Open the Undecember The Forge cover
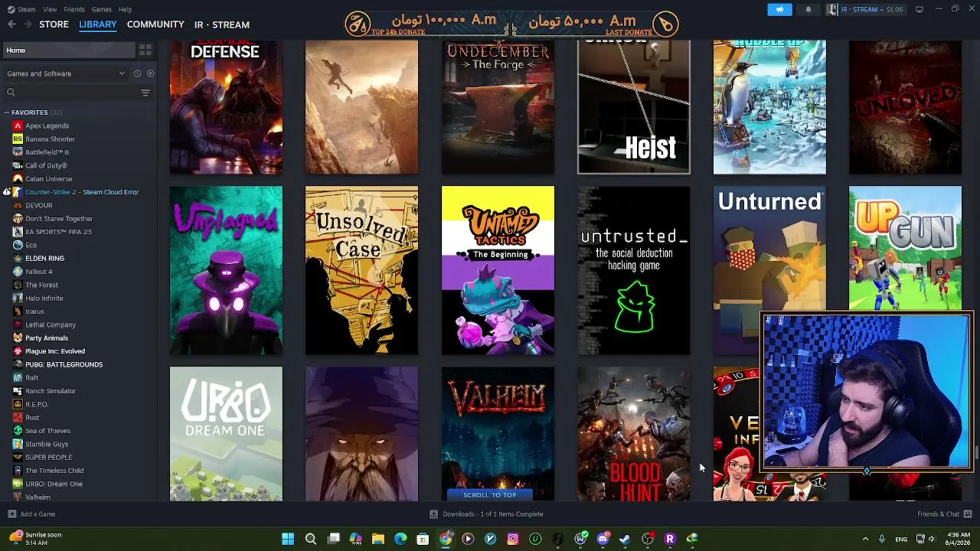Viewport: 980px width, 551px height. click(x=498, y=107)
